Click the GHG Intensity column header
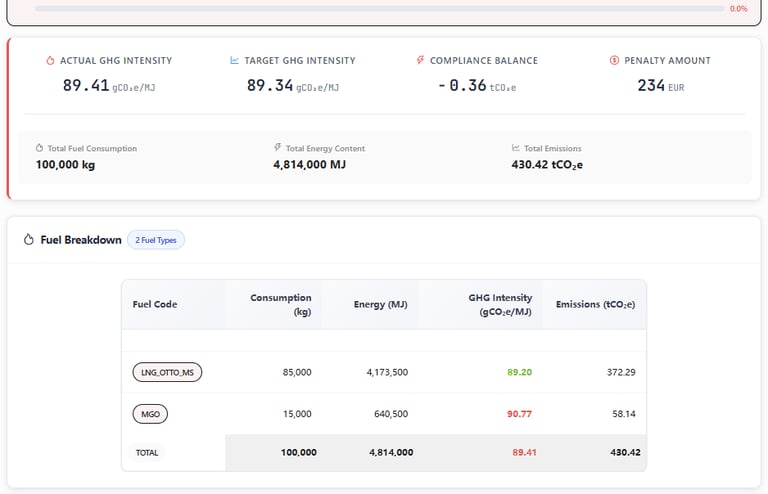This screenshot has width=768, height=494. 500,304
